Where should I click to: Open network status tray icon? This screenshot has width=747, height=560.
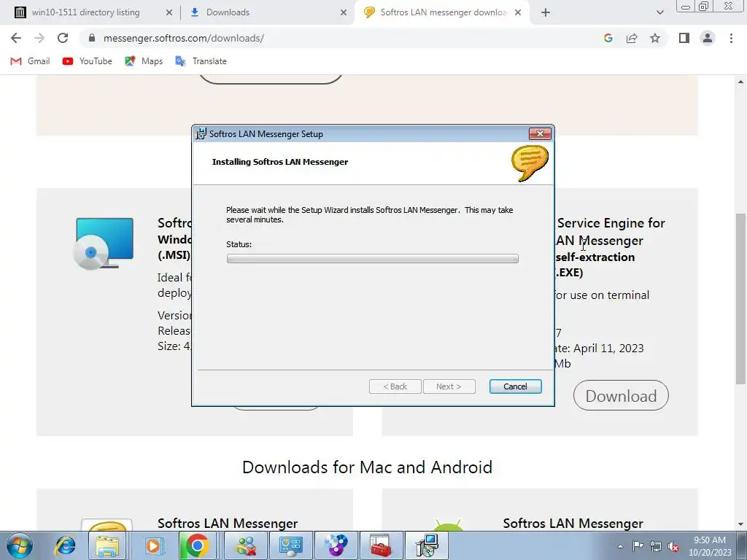tap(656, 546)
